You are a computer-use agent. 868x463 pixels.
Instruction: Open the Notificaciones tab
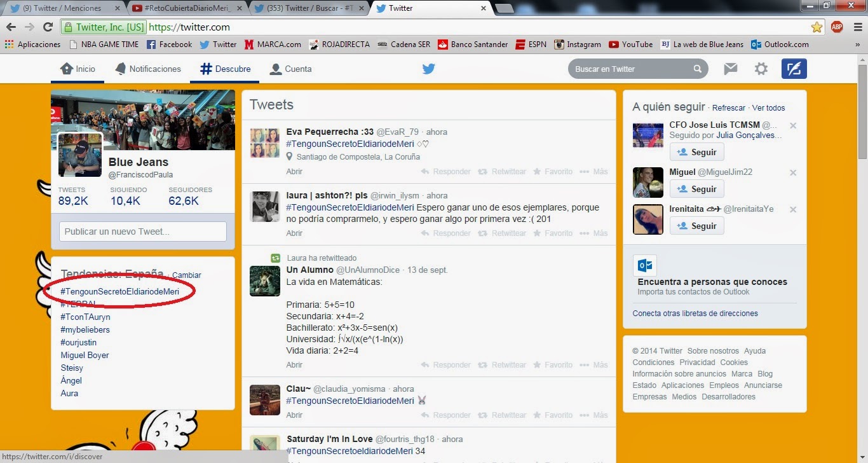click(x=148, y=69)
